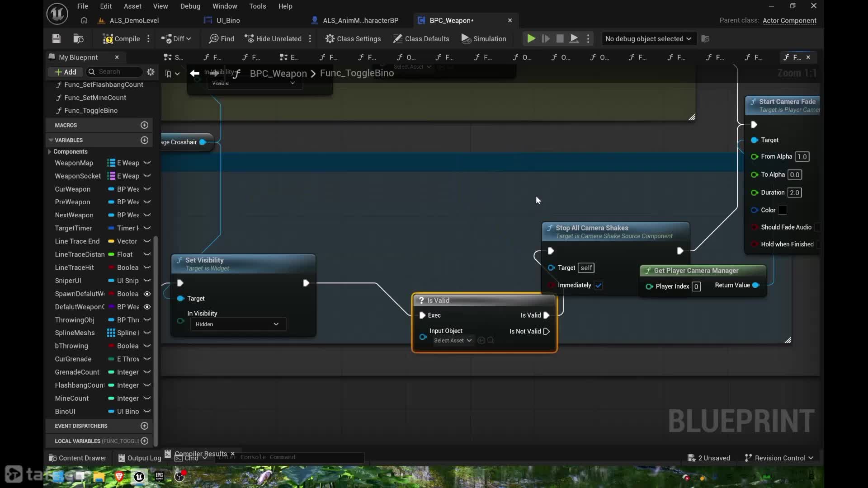Viewport: 868px width, 488px height.
Task: Open the graph bookmarks dropdown
Action: 172,74
